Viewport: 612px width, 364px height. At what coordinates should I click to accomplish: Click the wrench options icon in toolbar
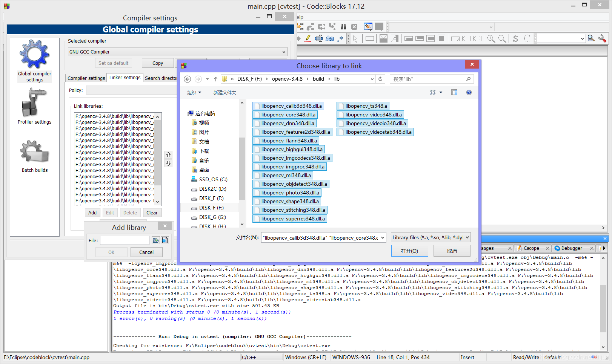(x=602, y=38)
